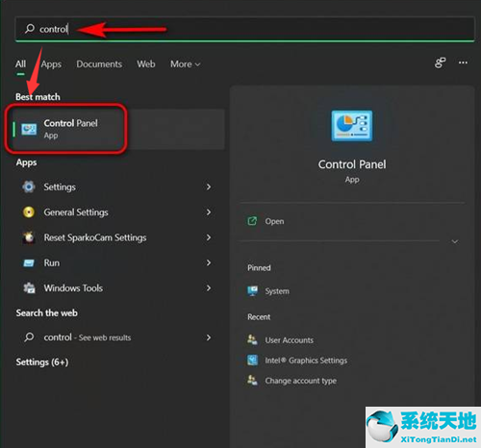Expand the Run result chevron
Screen dimensions: 481x448
[209, 262]
